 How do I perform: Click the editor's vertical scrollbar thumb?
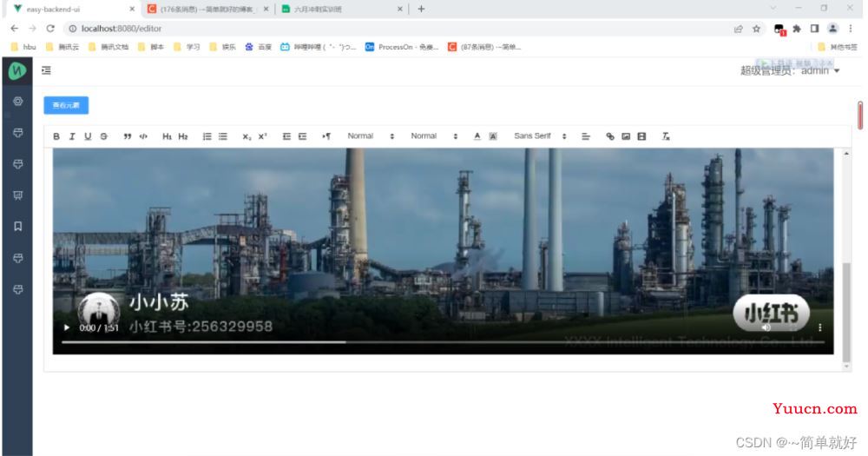point(845,312)
